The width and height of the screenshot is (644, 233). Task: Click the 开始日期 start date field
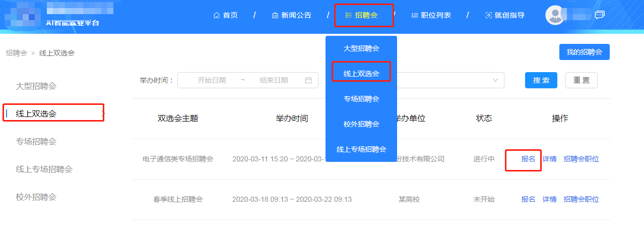coord(212,80)
